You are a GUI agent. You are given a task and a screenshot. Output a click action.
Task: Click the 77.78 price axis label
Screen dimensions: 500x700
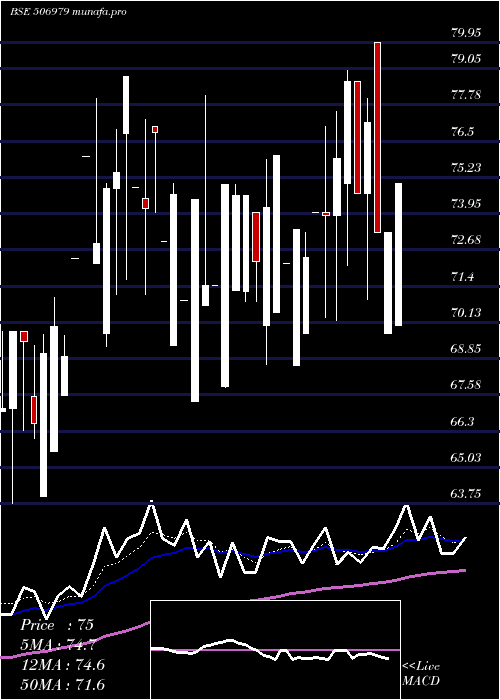point(466,95)
